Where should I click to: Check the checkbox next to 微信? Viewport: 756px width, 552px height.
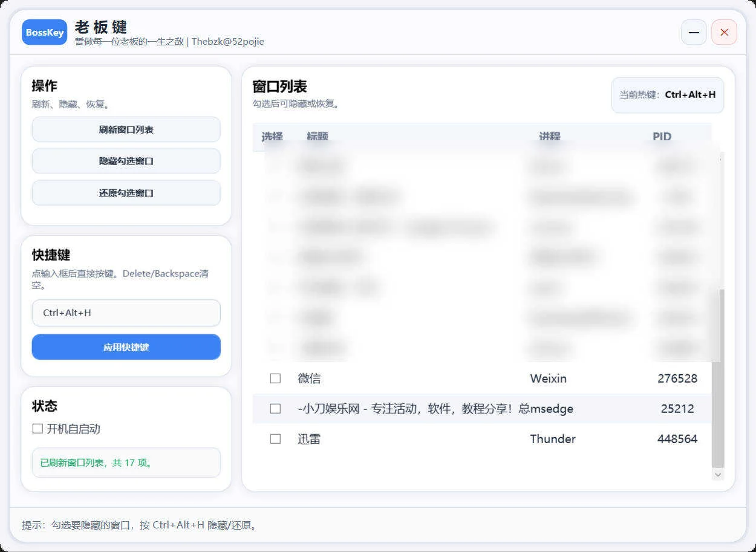(x=275, y=378)
